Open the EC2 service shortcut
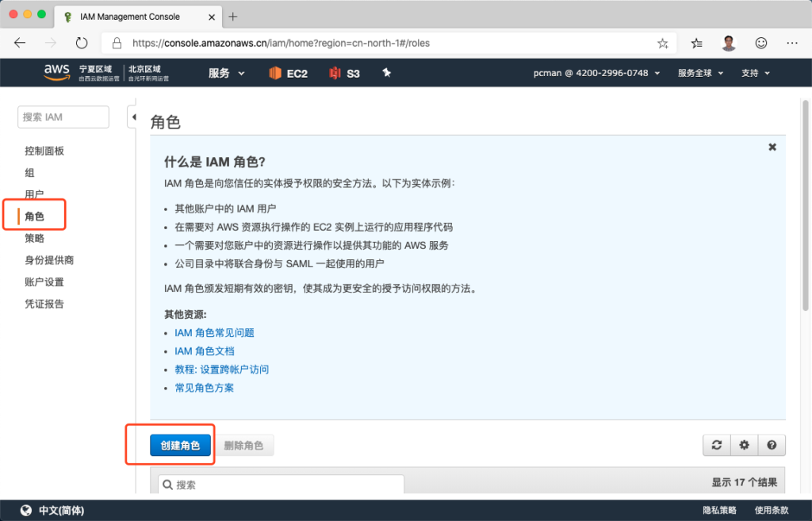Viewport: 812px width, 521px height. pos(288,73)
